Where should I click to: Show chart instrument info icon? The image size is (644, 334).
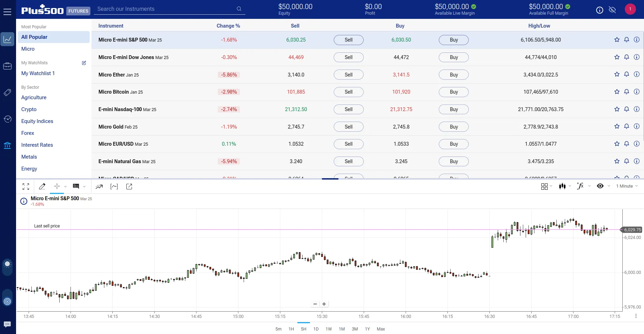pos(24,201)
